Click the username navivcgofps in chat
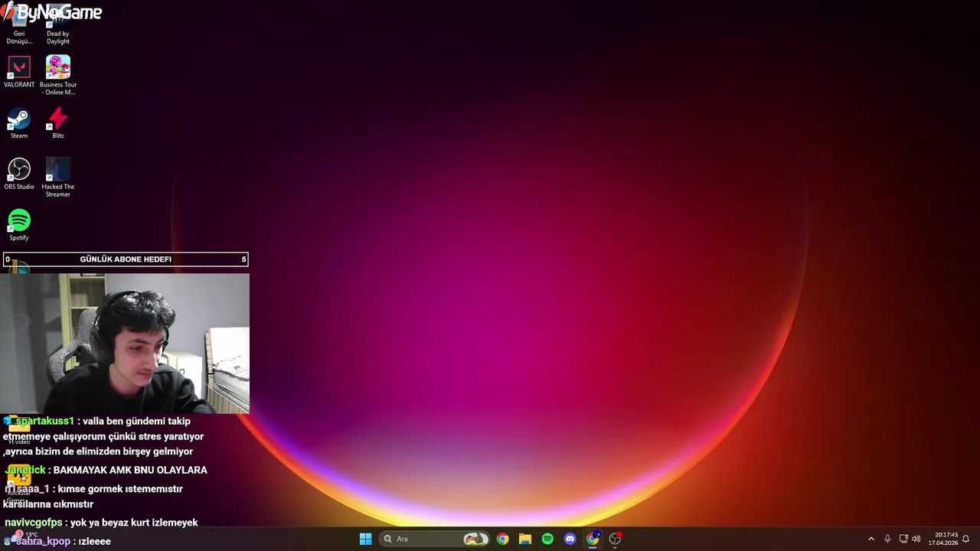Image resolution: width=980 pixels, height=551 pixels. point(34,523)
